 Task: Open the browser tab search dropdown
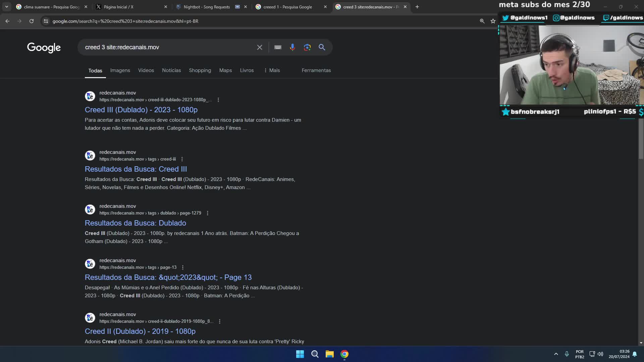[7, 7]
